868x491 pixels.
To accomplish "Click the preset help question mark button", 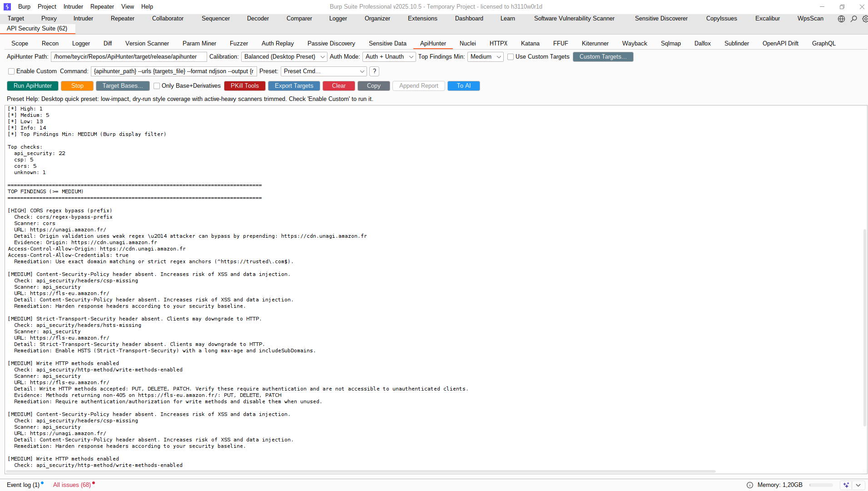I will [374, 71].
